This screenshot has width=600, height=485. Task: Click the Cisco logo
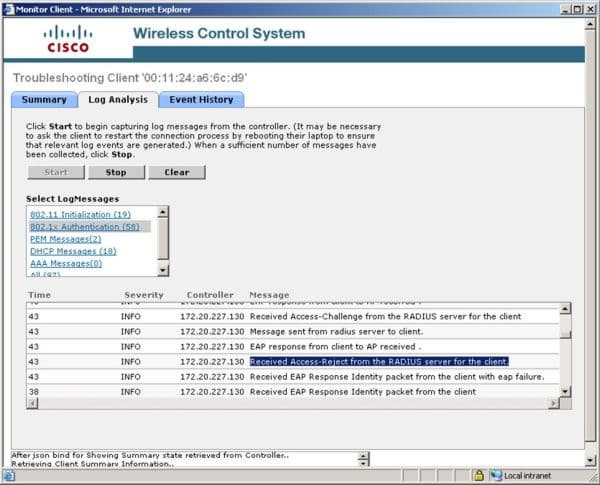[68, 39]
